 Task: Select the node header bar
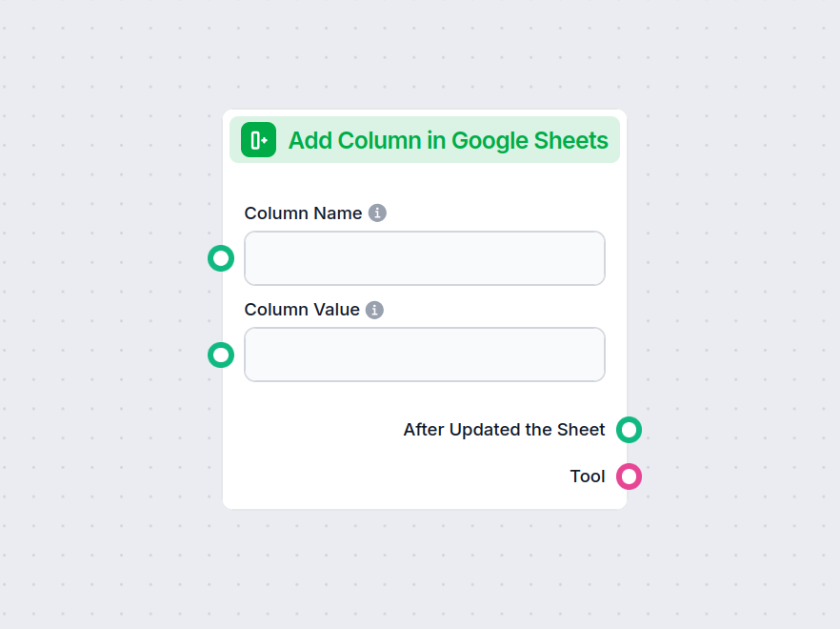click(x=425, y=139)
